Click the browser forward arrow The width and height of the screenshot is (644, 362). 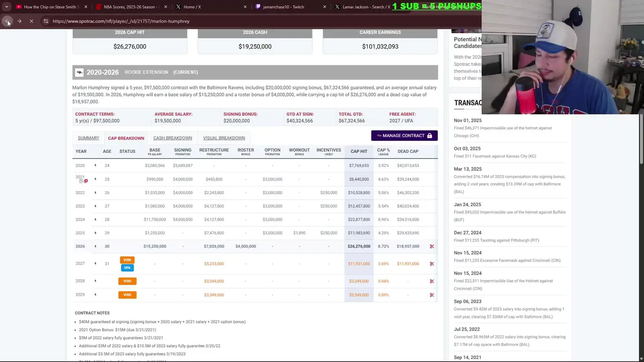pyautogui.click(x=19, y=21)
